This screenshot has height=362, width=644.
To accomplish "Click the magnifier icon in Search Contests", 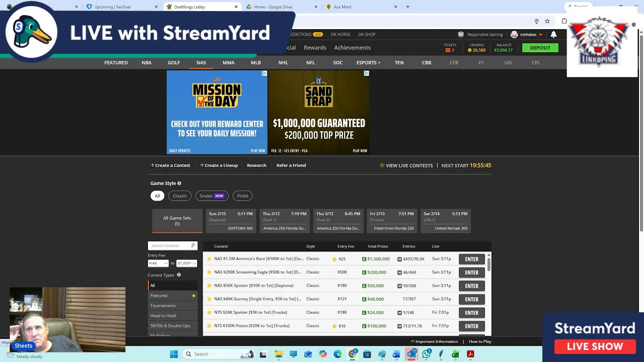I will point(193,245).
